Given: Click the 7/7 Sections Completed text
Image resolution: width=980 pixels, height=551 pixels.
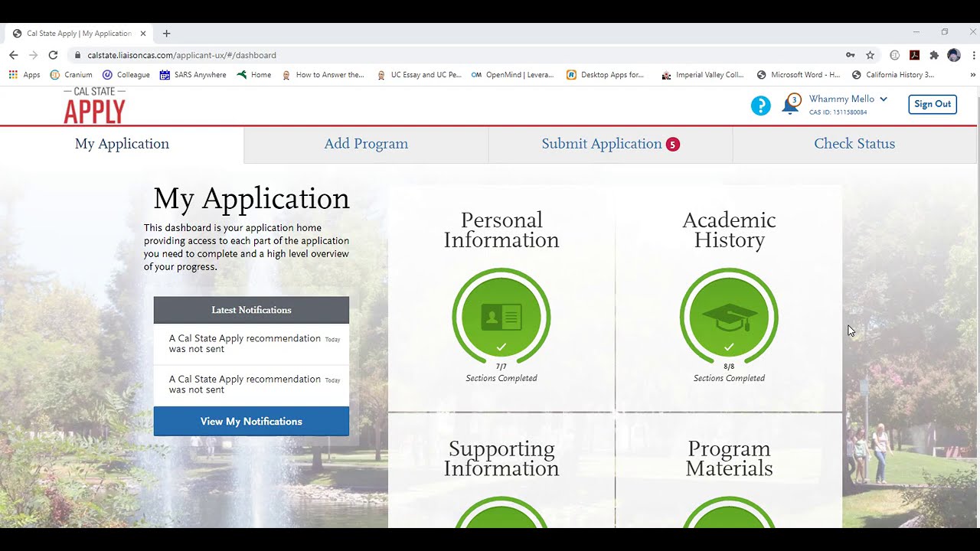Looking at the screenshot, I should pos(501,373).
